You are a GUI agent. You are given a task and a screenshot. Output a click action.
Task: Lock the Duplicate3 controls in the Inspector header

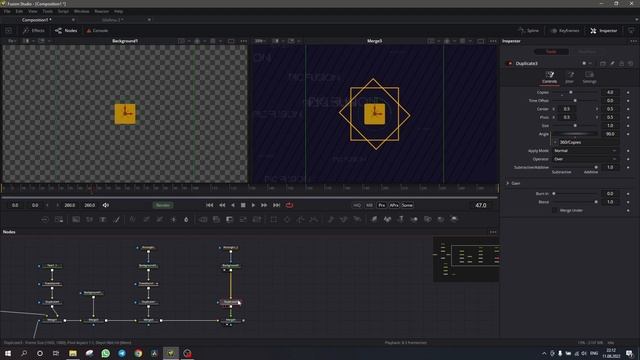tap(621, 64)
